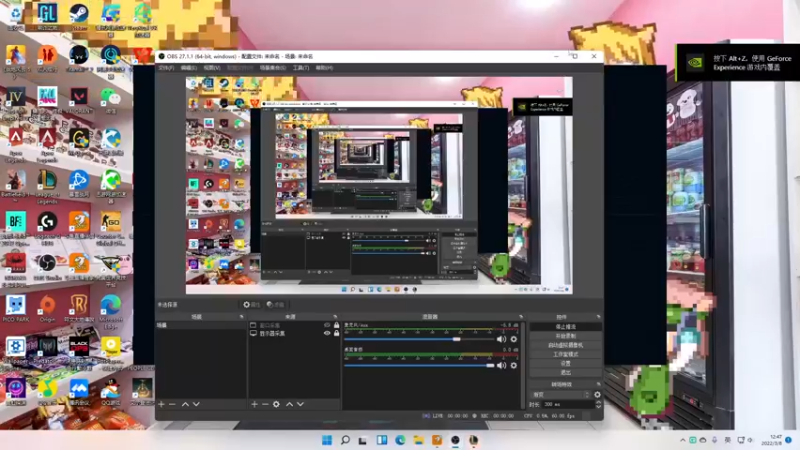Click Exit button in OBS Controls
Viewport: 800px width, 450px height.
[565, 372]
